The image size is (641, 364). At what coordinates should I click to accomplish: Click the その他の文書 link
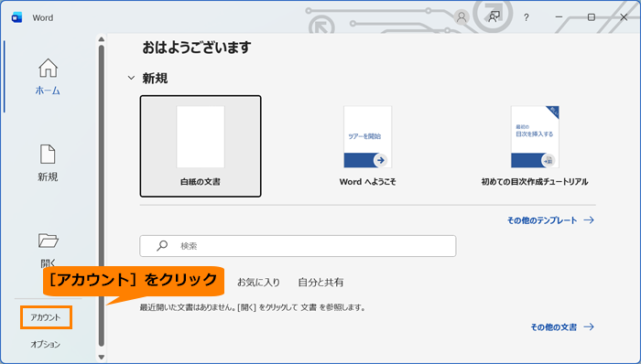pyautogui.click(x=562, y=327)
